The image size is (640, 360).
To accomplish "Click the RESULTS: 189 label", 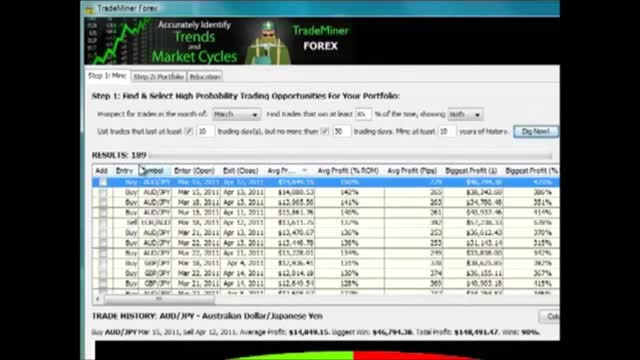I will pos(119,156).
